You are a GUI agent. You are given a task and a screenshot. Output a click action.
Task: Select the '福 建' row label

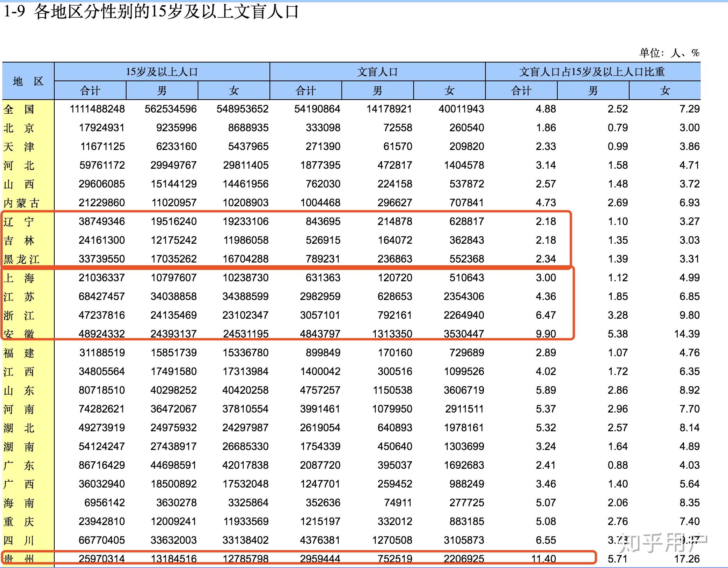click(x=19, y=353)
